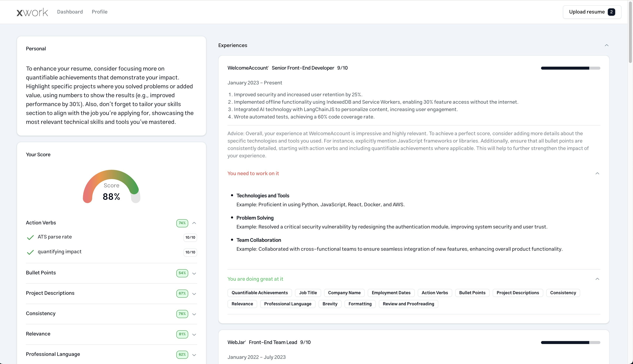Click the xwork logo
The image size is (633, 364).
32,12
